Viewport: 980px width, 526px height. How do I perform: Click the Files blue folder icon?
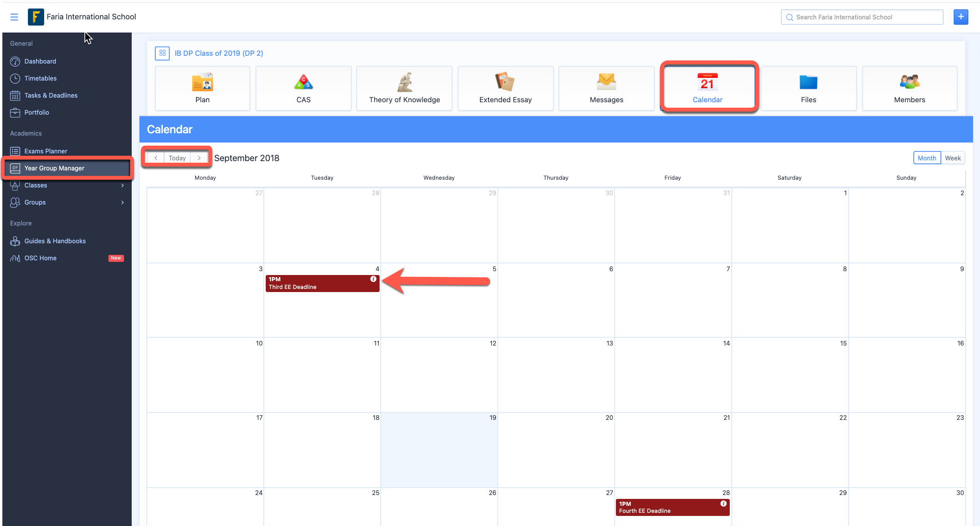(x=808, y=82)
